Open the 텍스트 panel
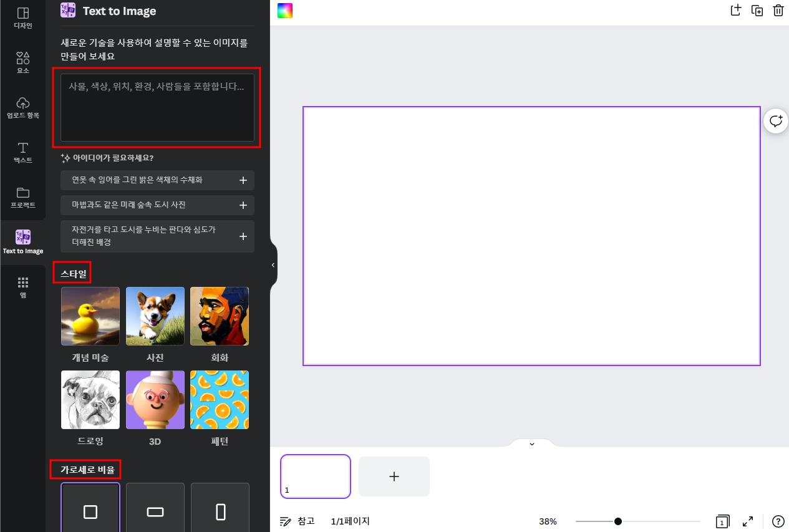789x532 pixels. pos(23,153)
